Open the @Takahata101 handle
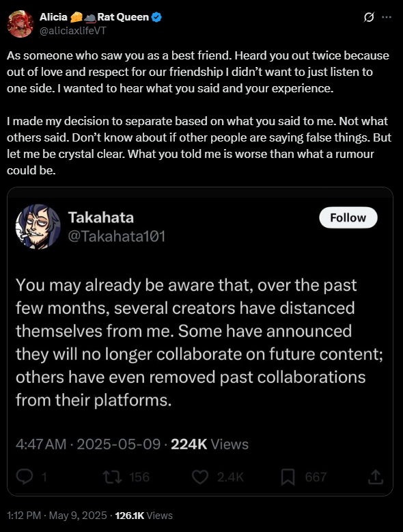 click(117, 236)
